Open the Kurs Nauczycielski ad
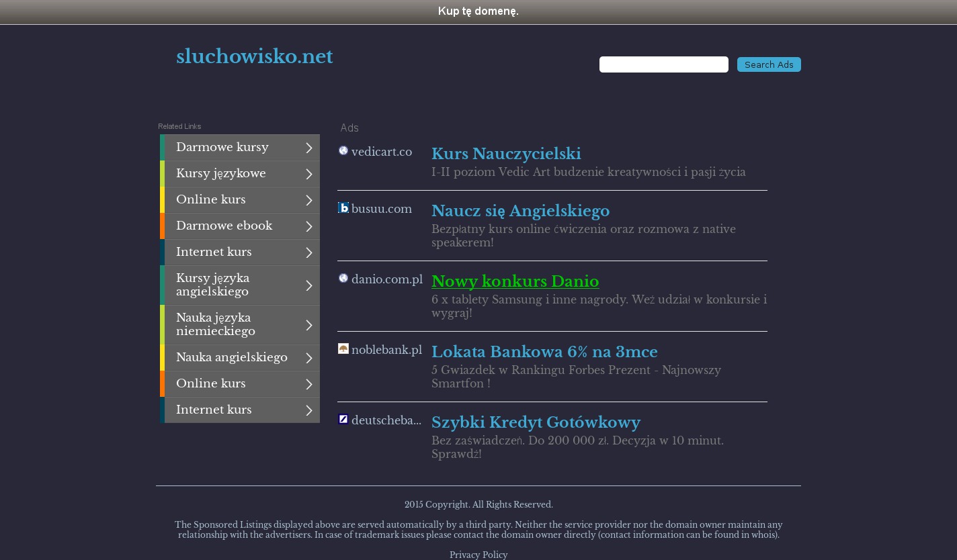This screenshot has height=560, width=957. tap(506, 154)
